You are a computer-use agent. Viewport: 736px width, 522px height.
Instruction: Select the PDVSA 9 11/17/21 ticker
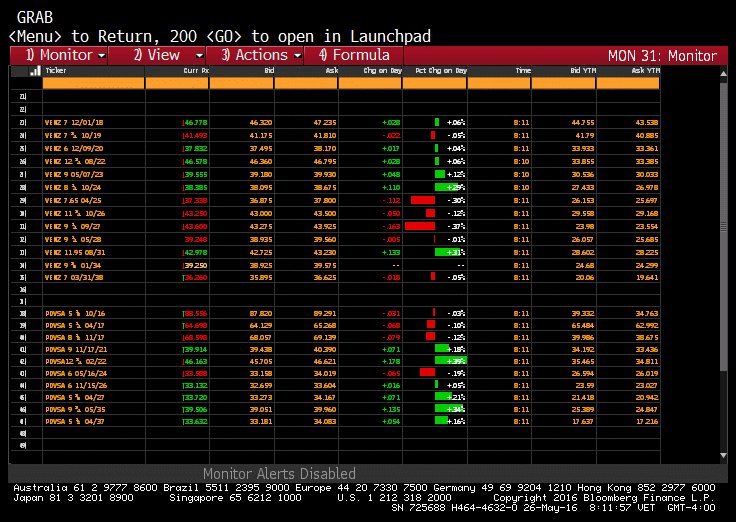point(77,350)
